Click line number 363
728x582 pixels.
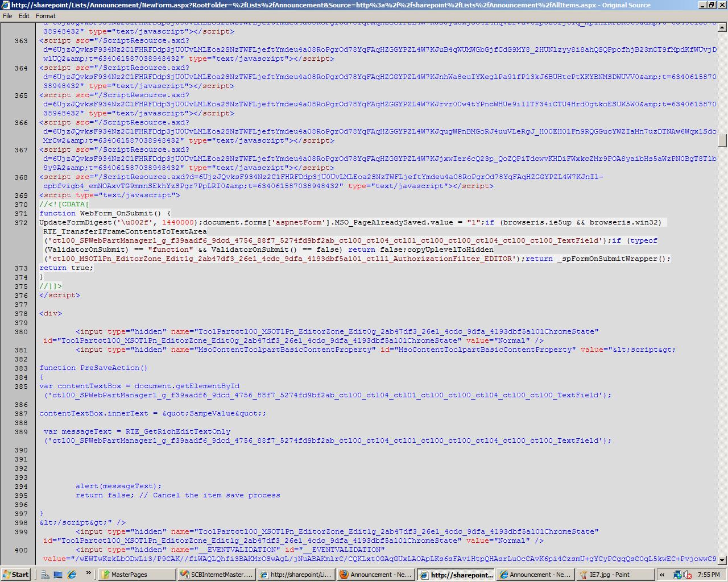click(20, 40)
